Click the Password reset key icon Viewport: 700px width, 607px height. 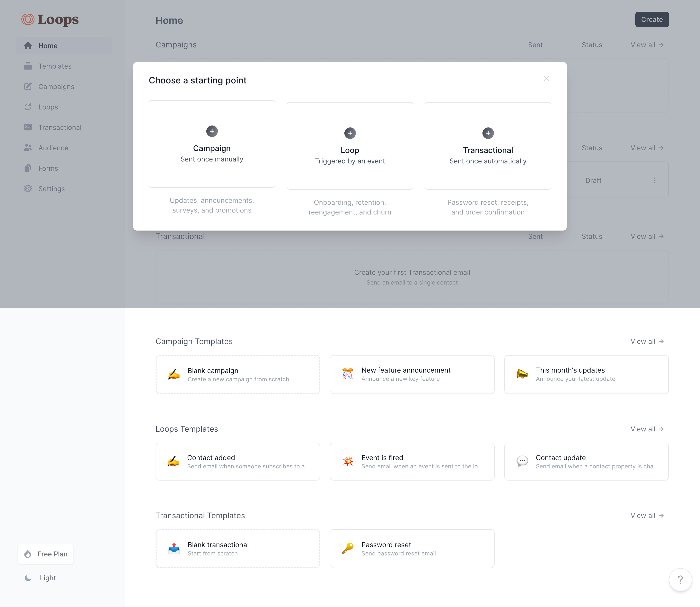[x=348, y=548]
